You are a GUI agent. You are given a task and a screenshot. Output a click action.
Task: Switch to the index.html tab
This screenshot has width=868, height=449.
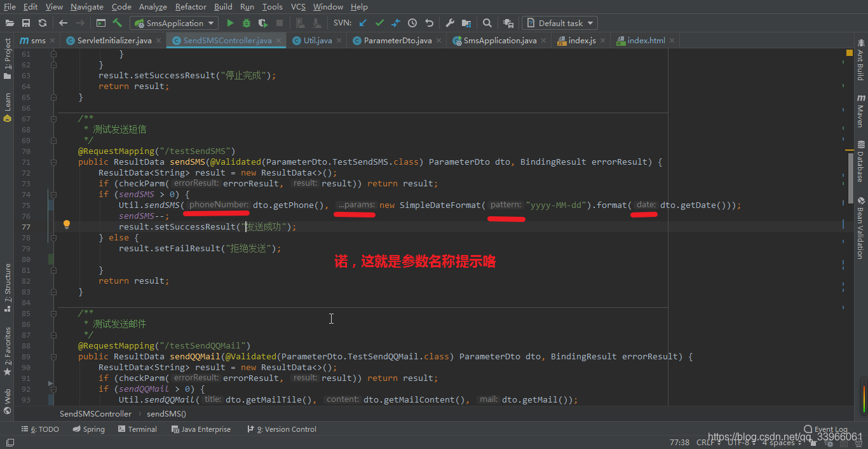coord(646,40)
